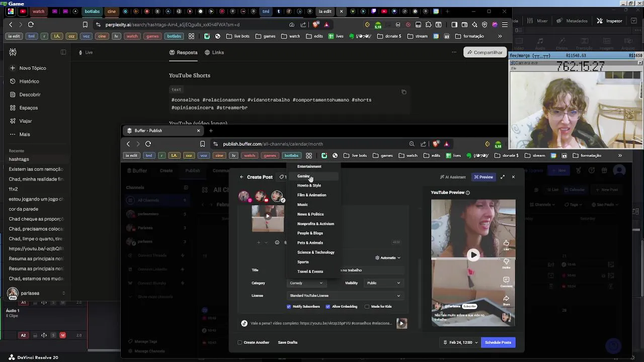Reload the Perplexity browser page
This screenshot has height=362, width=644.
click(31, 25)
